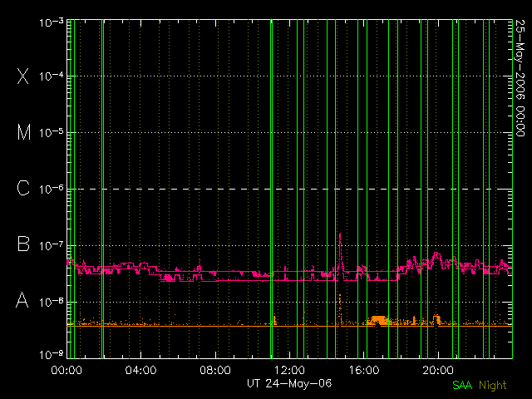Screen dimensions: 532x399
Task: Click the B flare class label
Action: pos(23,244)
